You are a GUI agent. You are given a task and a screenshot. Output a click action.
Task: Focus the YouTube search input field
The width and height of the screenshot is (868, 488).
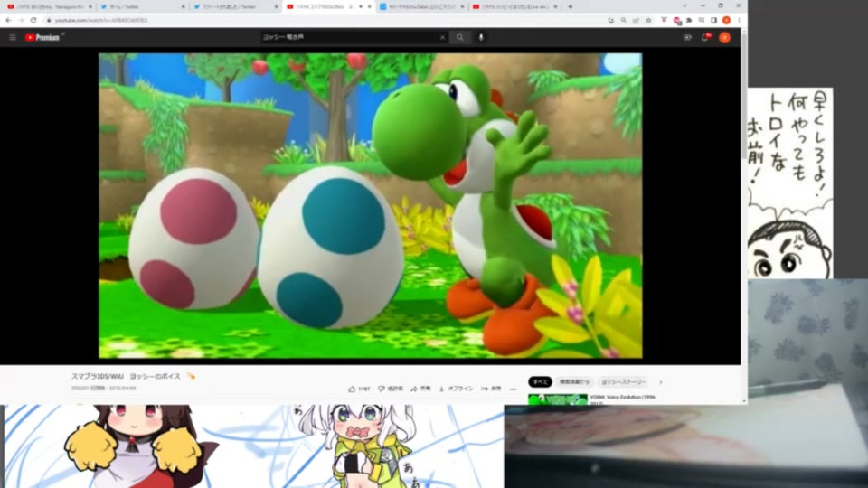click(350, 38)
